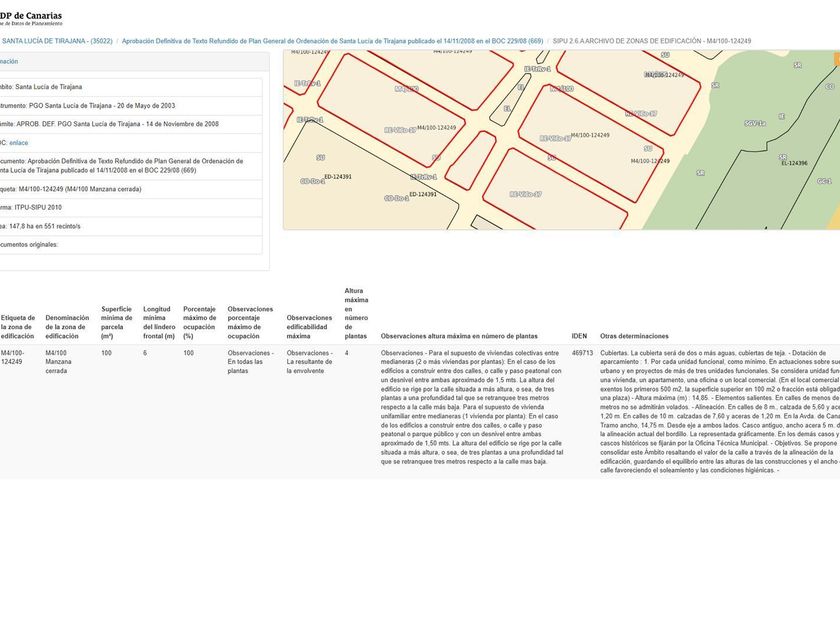840x630 pixels.
Task: Select the information tab above the details panel
Action: [x=10, y=61]
